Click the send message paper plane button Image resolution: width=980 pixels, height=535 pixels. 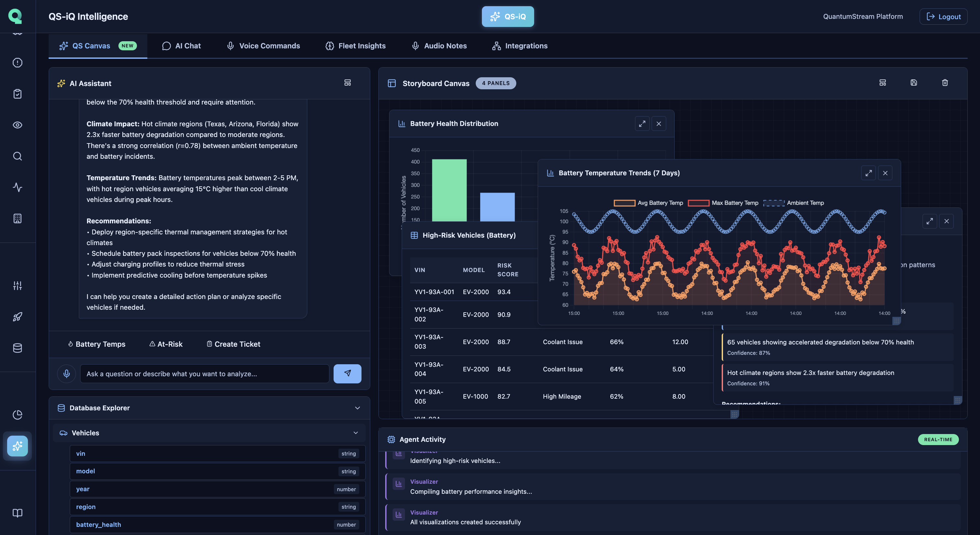tap(347, 374)
